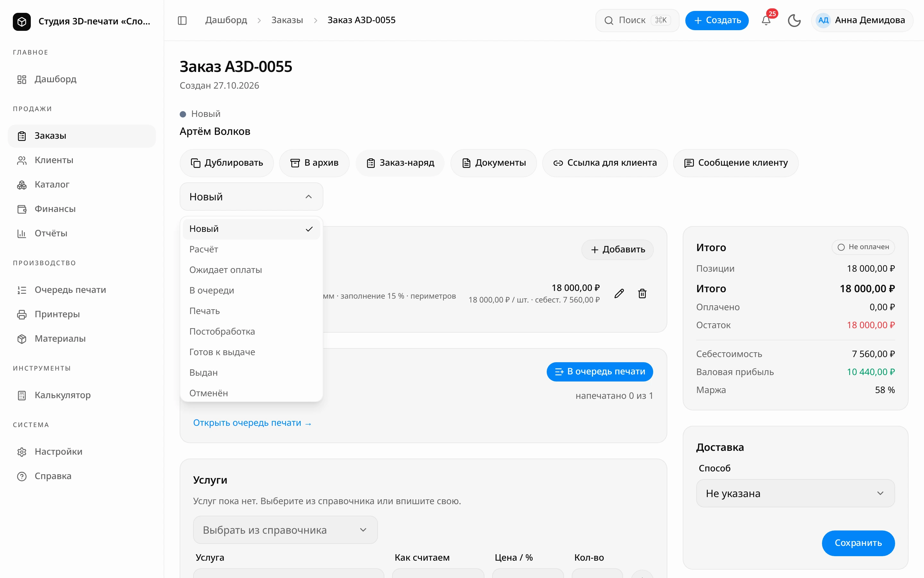Choose Ожидает оплаты status option
Screen dimensions: 924x578
[251, 270]
